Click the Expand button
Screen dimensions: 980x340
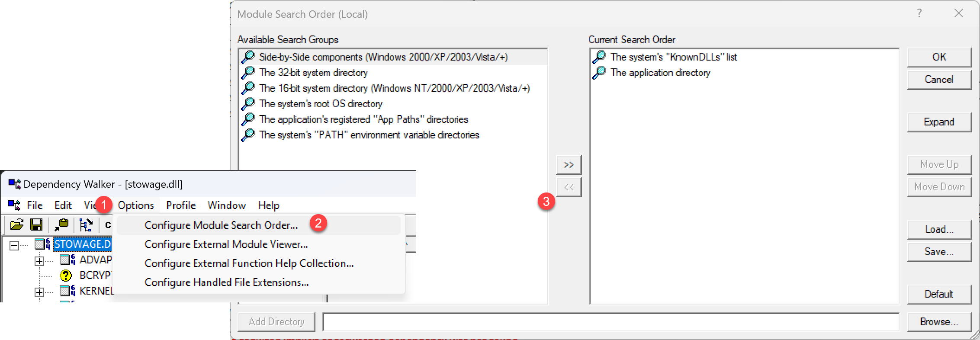coord(939,122)
